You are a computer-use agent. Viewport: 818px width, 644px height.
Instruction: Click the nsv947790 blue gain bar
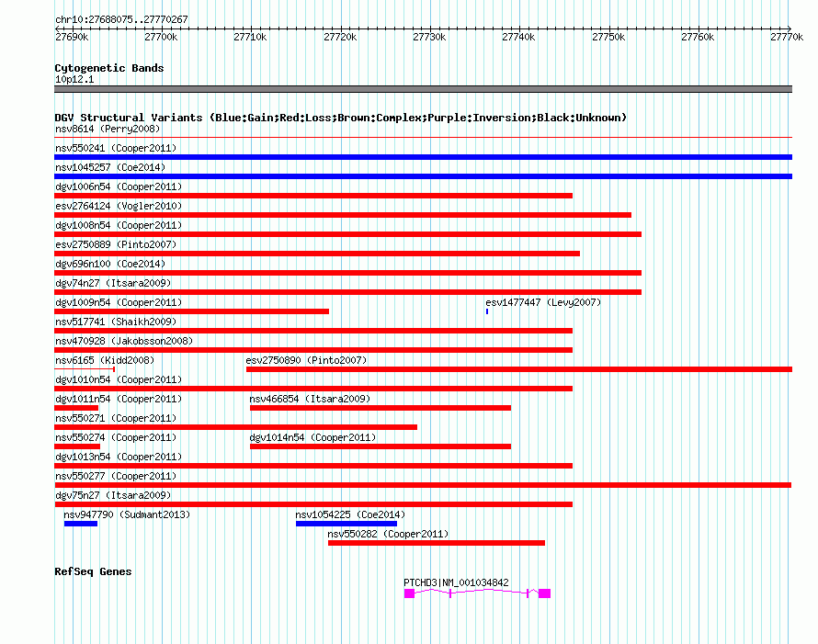81,524
